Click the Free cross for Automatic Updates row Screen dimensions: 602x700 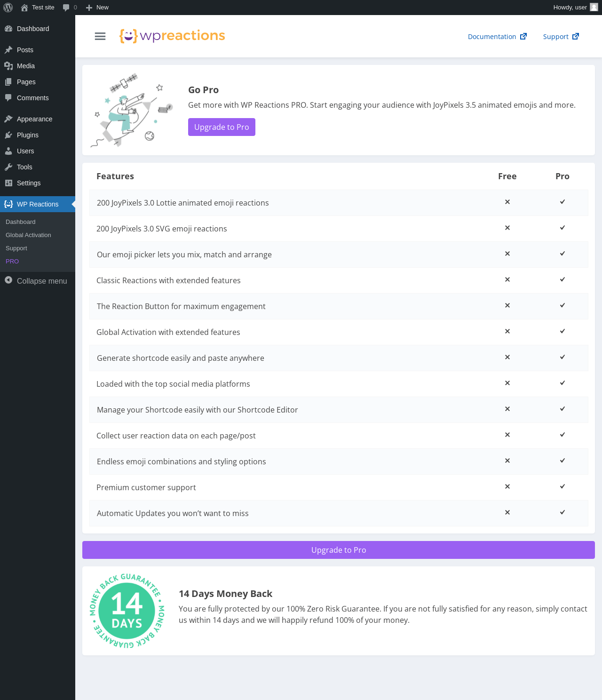click(x=507, y=512)
